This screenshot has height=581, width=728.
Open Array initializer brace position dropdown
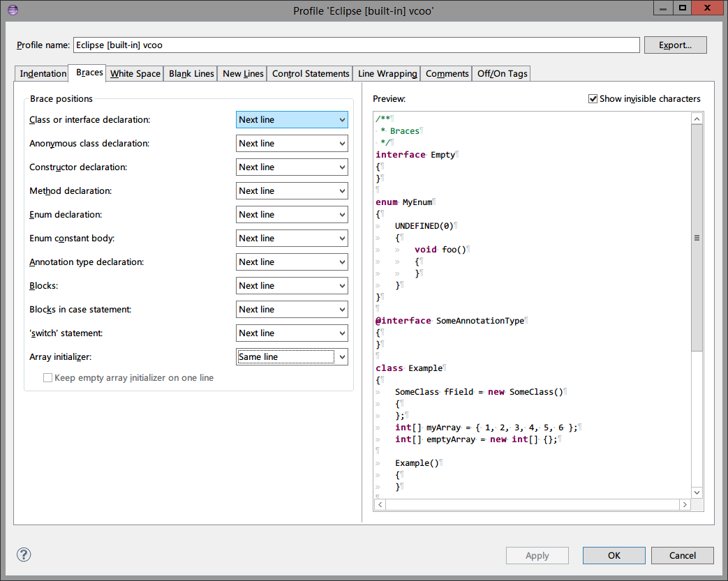click(292, 357)
